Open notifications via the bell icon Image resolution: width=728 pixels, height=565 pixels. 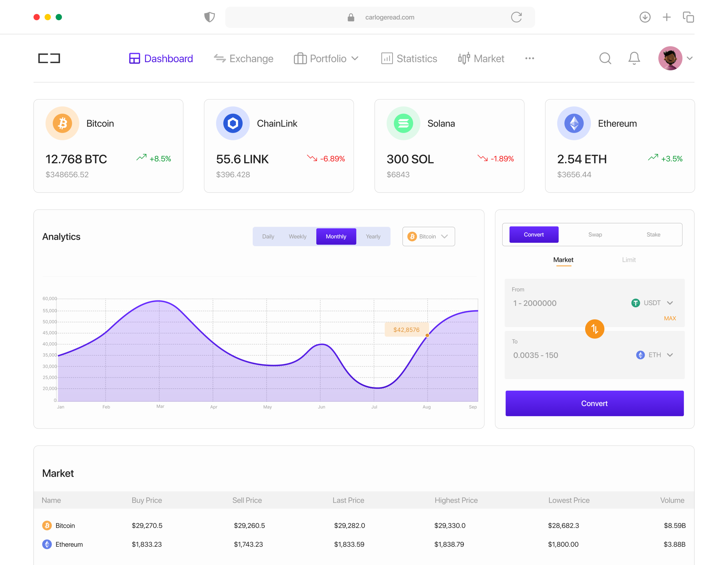tap(634, 58)
